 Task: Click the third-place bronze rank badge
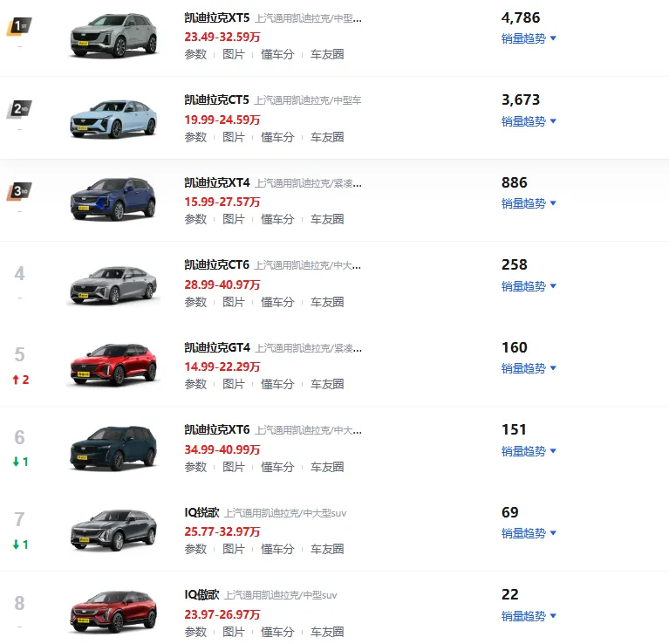click(19, 191)
